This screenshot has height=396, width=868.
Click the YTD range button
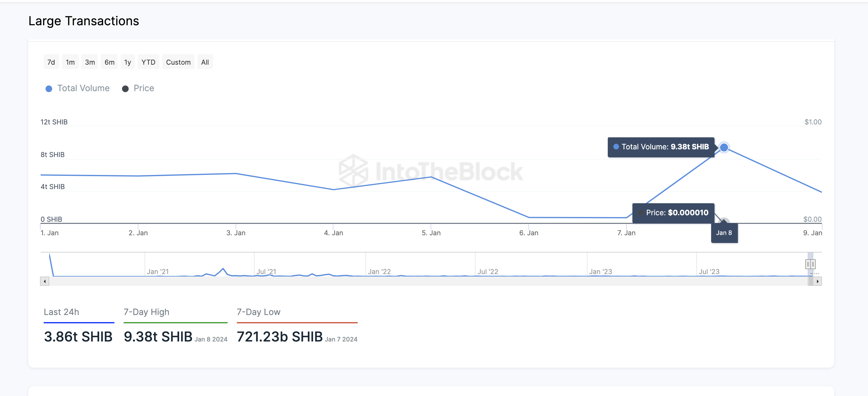click(148, 62)
